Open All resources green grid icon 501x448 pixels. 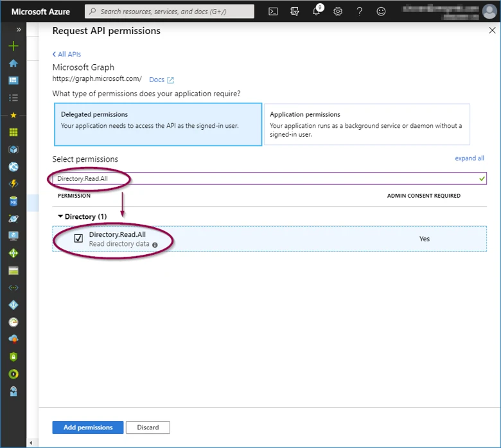(13, 132)
